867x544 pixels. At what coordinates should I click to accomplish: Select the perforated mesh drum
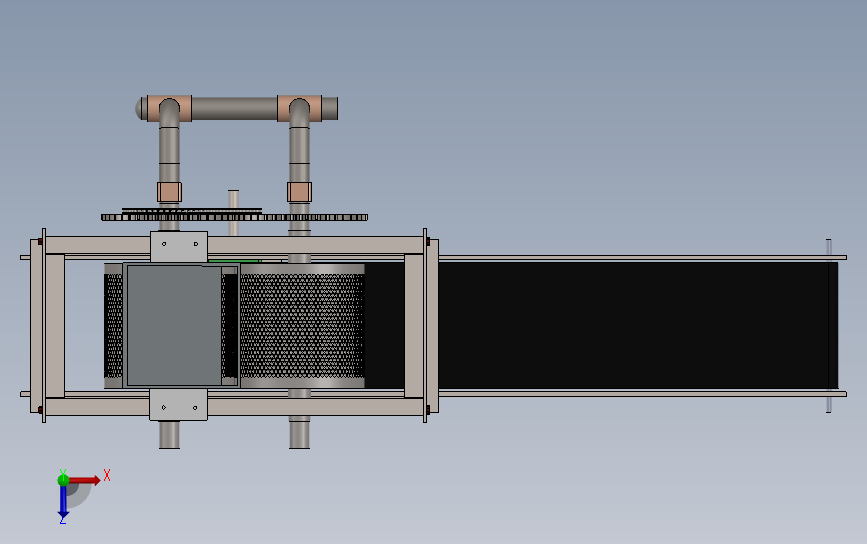(302, 326)
